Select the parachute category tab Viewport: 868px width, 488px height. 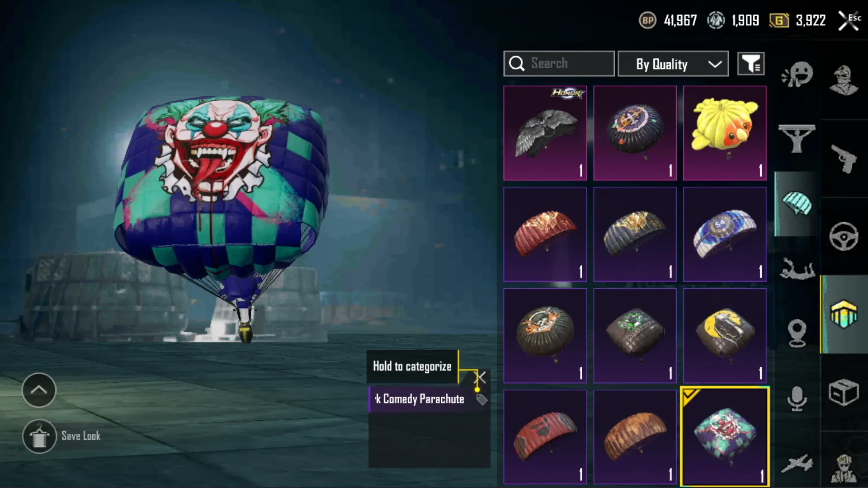797,203
